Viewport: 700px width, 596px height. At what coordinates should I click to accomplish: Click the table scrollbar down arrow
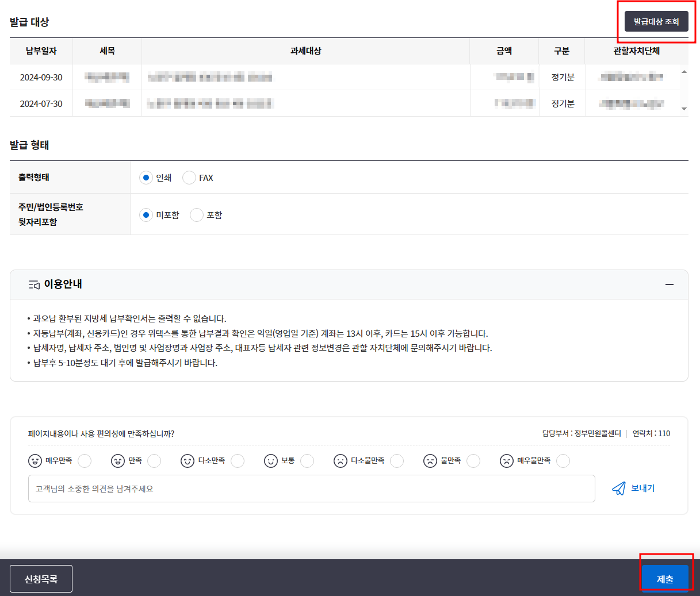[x=683, y=109]
